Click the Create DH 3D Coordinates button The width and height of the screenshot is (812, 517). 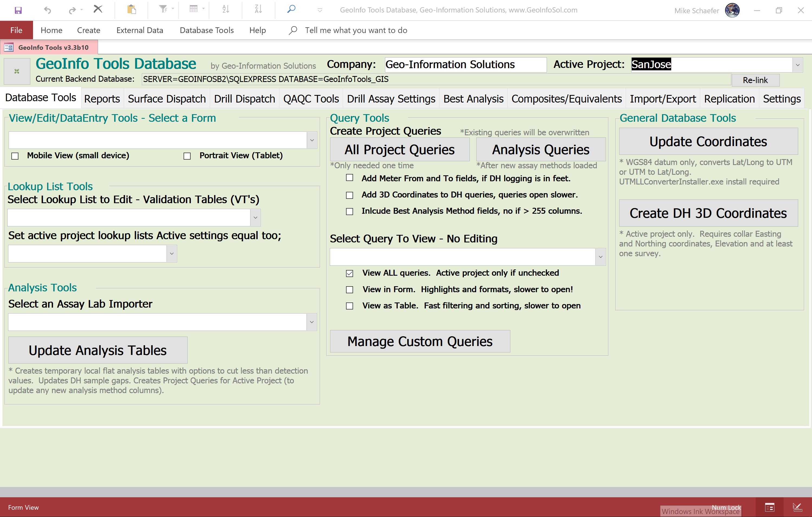tap(708, 213)
